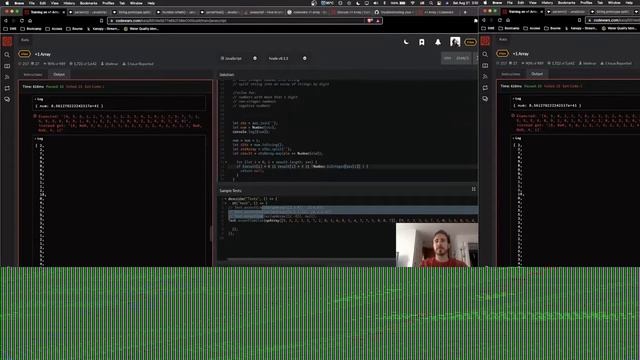The width and height of the screenshot is (640, 360).
Task: Open the JavaScript language dropdown
Action: point(239,58)
